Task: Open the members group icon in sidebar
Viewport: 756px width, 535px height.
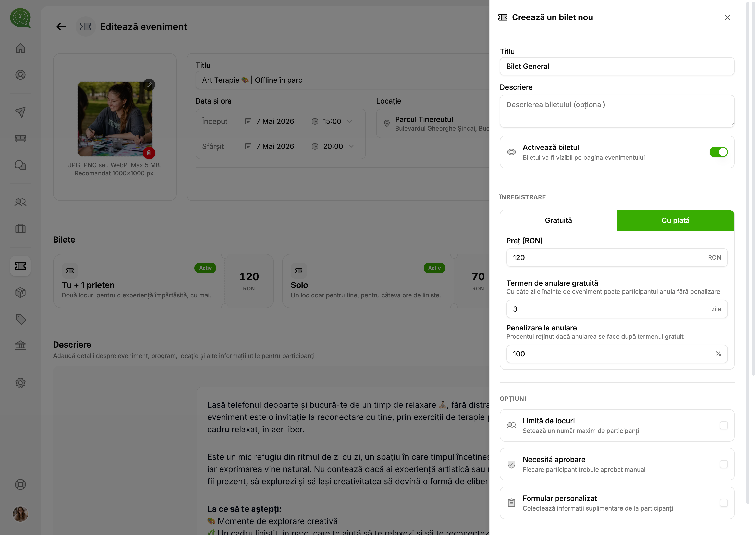Action: click(x=20, y=202)
